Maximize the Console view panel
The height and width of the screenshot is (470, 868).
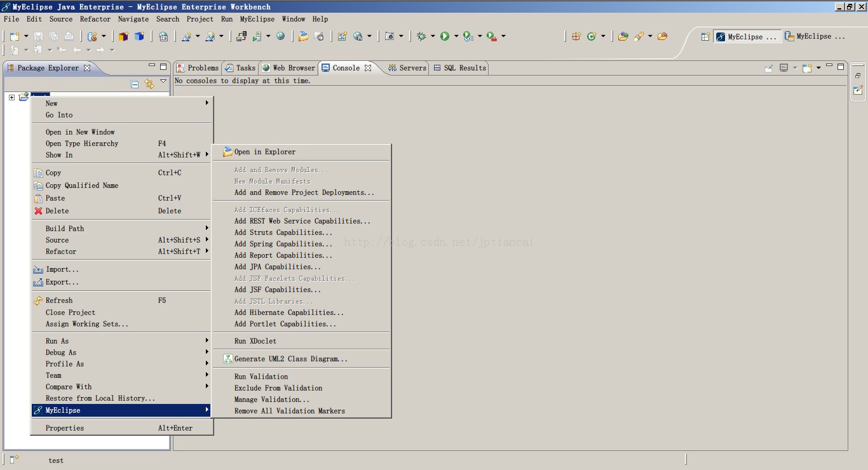pos(841,67)
